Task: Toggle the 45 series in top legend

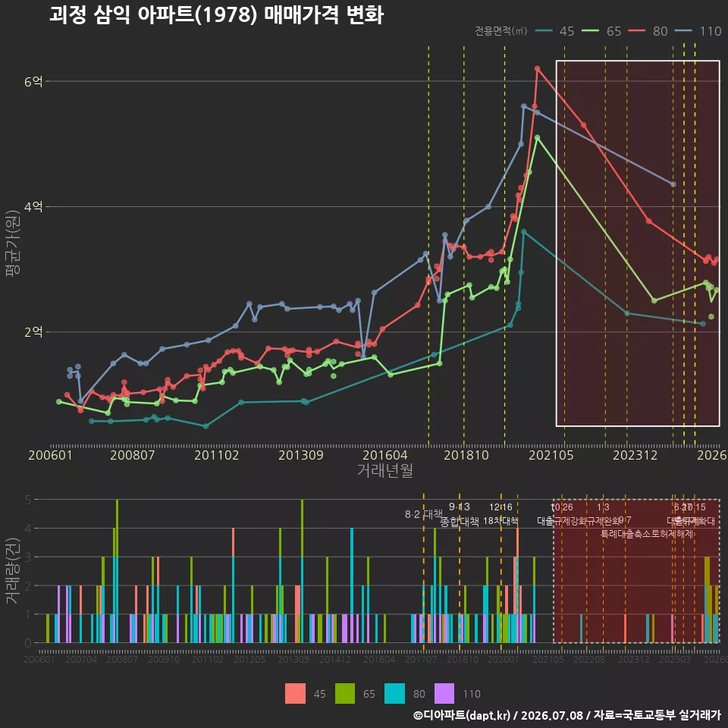Action: (x=555, y=31)
